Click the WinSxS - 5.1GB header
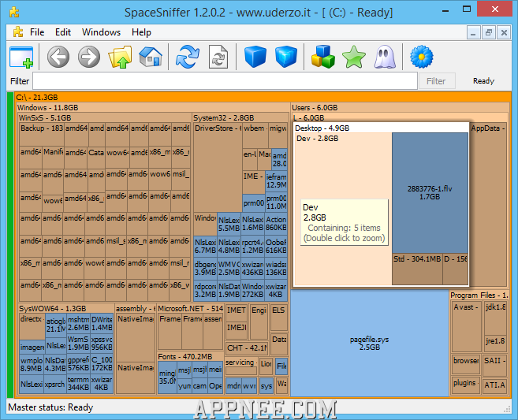518x420 pixels. click(x=105, y=118)
